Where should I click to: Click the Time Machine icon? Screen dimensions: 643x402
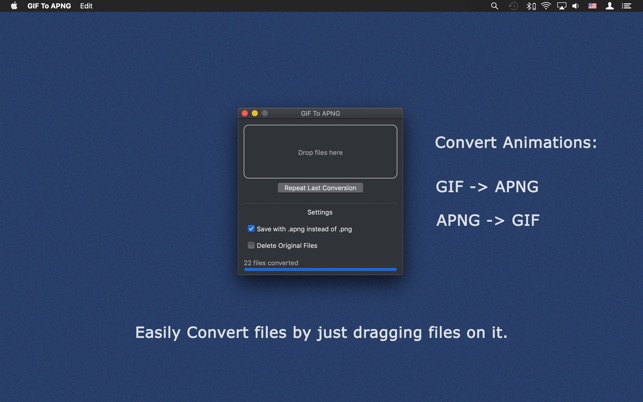click(513, 6)
